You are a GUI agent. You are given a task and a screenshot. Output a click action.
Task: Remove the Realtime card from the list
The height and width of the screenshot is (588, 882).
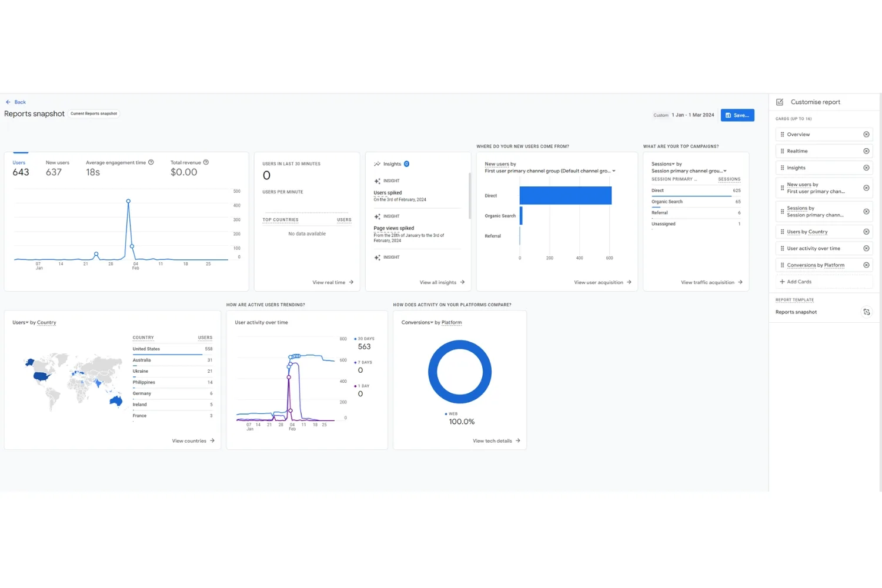866,151
